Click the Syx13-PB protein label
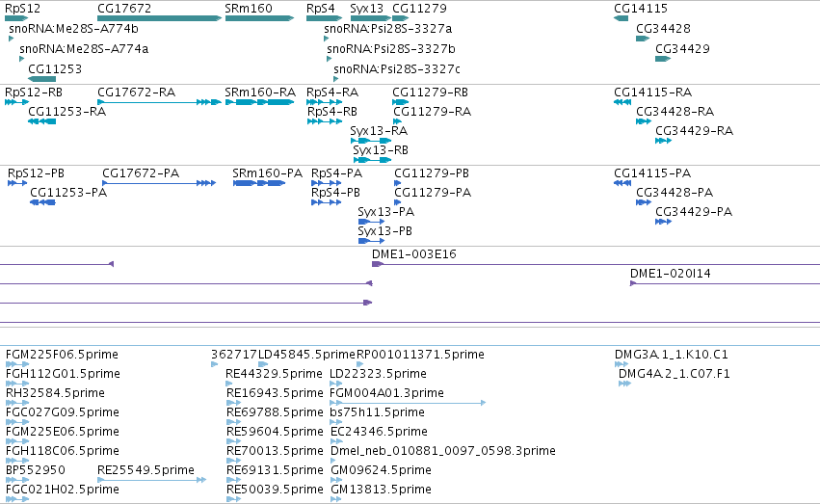This screenshot has height=504, width=820. 384,231
